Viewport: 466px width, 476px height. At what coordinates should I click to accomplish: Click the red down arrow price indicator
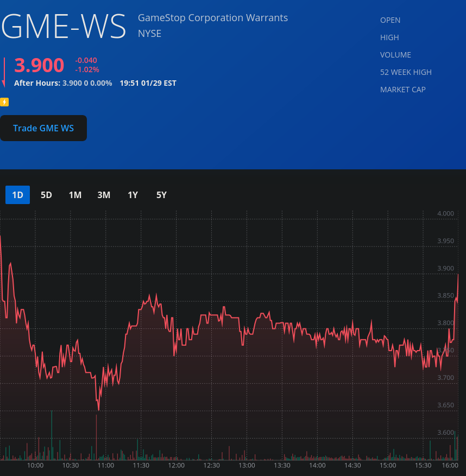click(x=4, y=73)
